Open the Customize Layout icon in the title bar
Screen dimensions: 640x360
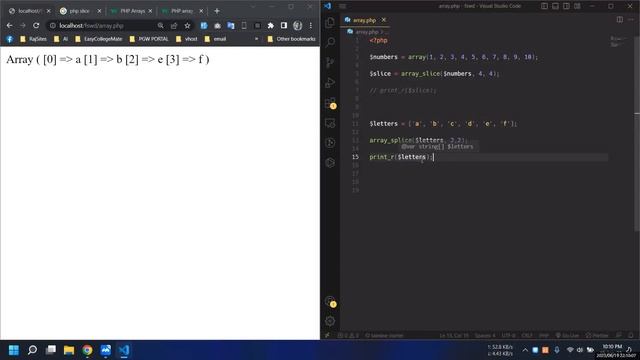pos(578,6)
